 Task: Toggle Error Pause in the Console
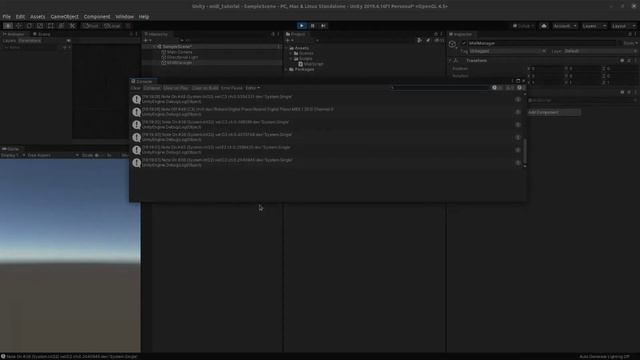[x=232, y=88]
